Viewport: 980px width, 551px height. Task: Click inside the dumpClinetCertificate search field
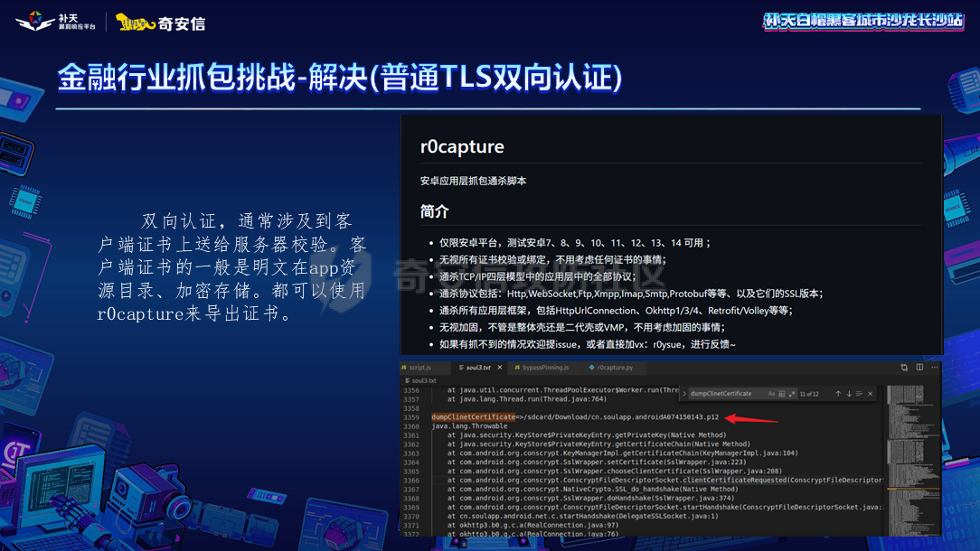click(x=723, y=394)
